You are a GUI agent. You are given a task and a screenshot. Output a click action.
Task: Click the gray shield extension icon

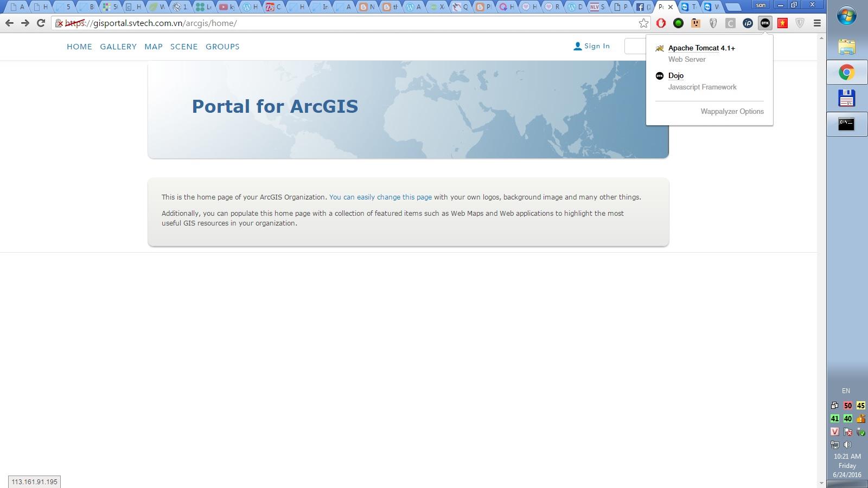(800, 23)
